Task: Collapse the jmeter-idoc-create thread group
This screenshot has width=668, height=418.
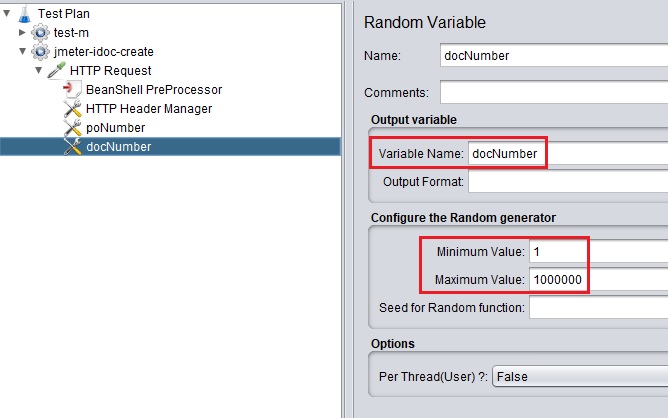Action: tap(23, 51)
